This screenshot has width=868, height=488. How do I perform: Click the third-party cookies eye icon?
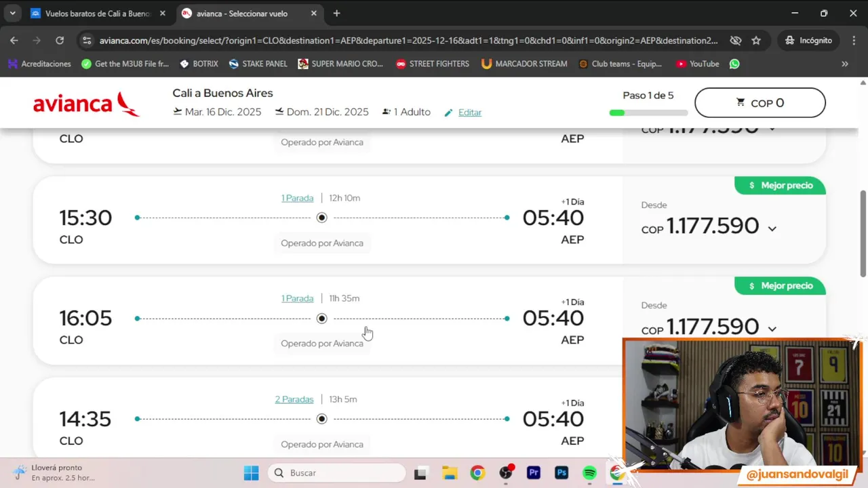[735, 41]
